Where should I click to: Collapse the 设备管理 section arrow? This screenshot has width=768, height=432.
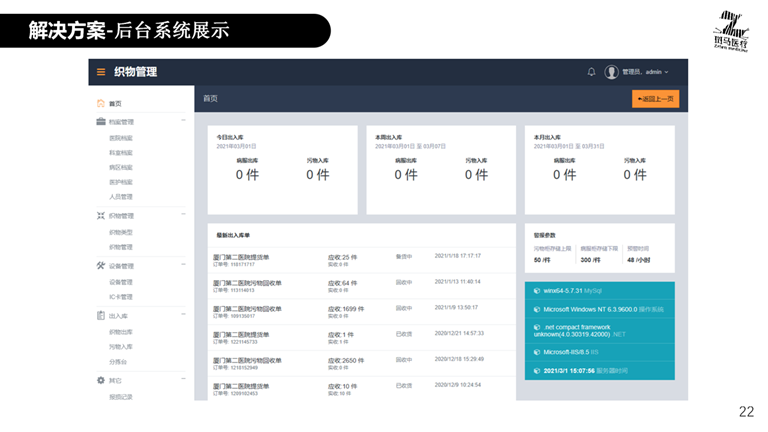[183, 266]
